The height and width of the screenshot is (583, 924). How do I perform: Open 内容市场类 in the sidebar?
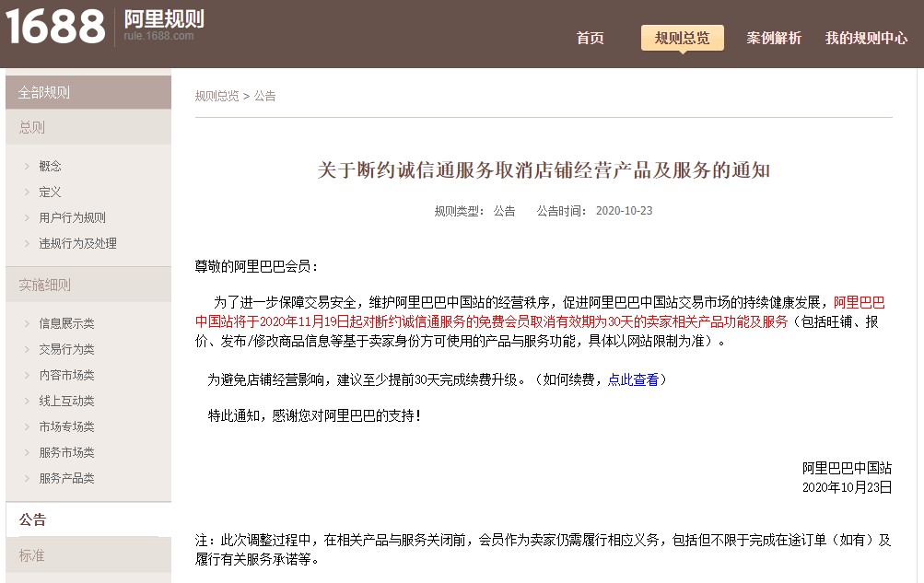coord(66,375)
